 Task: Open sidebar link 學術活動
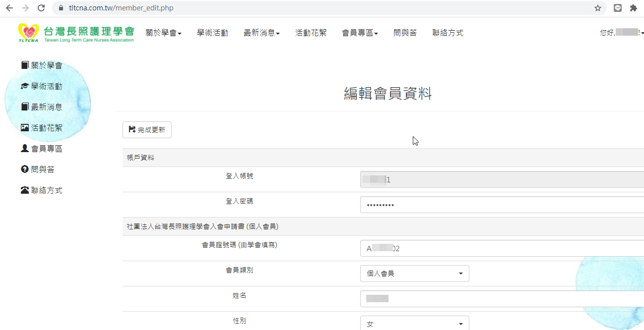(x=47, y=86)
